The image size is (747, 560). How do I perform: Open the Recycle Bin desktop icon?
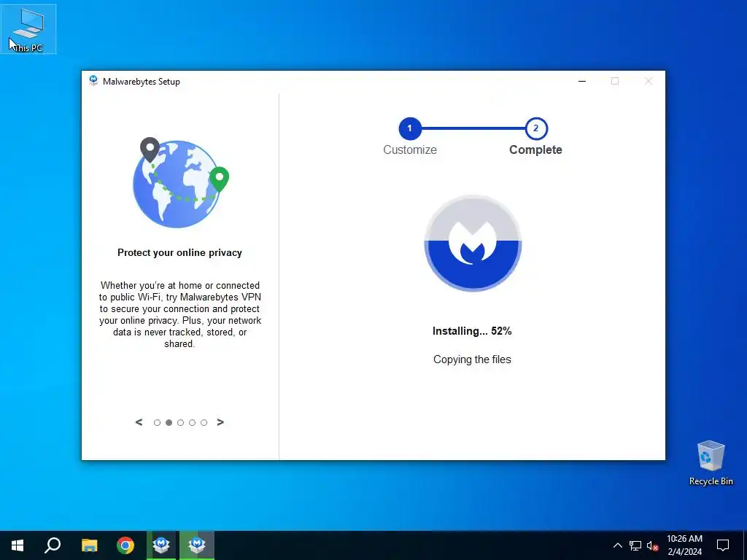pyautogui.click(x=711, y=463)
